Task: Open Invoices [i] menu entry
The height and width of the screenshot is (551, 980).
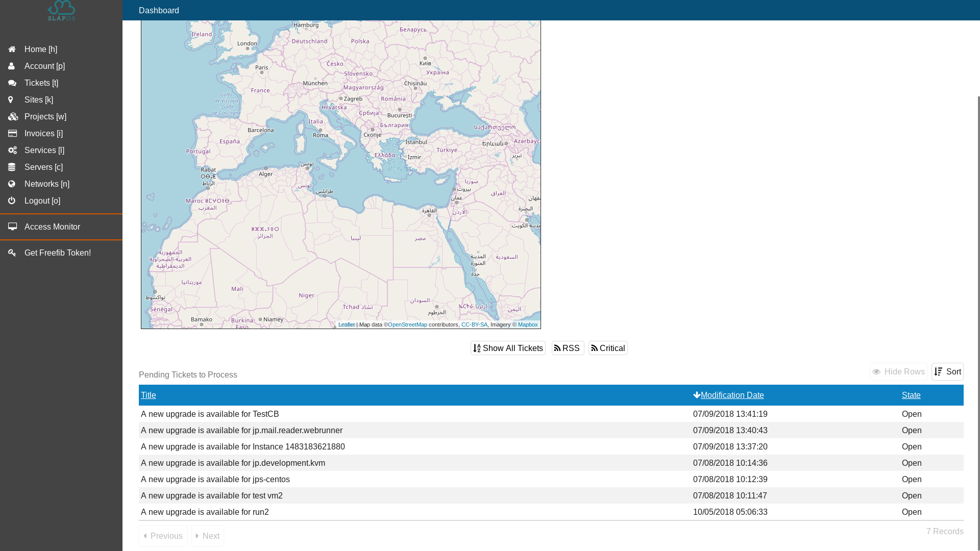Action: [x=61, y=134]
